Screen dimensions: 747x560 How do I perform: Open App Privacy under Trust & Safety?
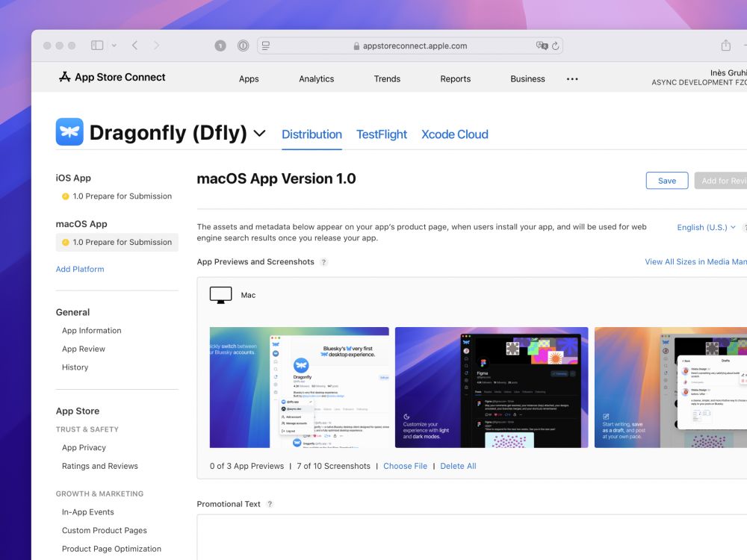coord(84,447)
